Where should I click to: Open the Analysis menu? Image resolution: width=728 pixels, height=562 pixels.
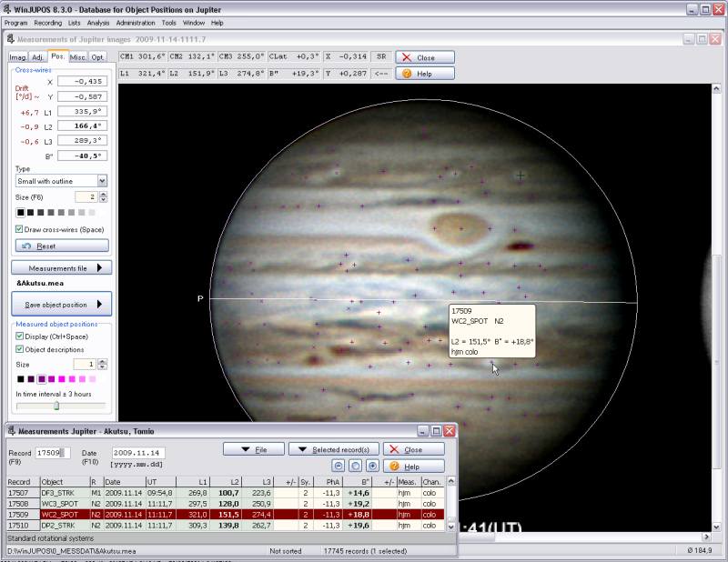[98, 23]
